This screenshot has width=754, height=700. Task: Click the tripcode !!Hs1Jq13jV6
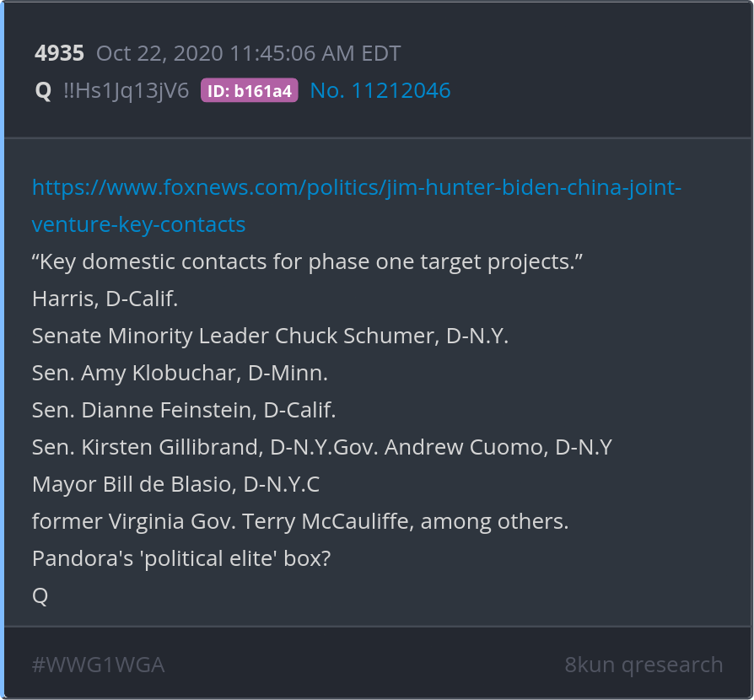[127, 91]
